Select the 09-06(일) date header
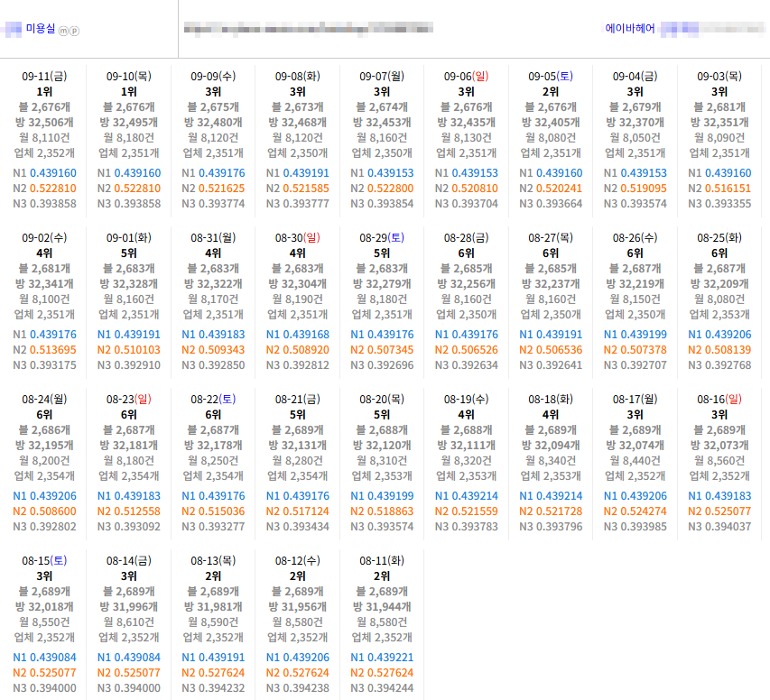This screenshot has width=770, height=700. pyautogui.click(x=466, y=76)
